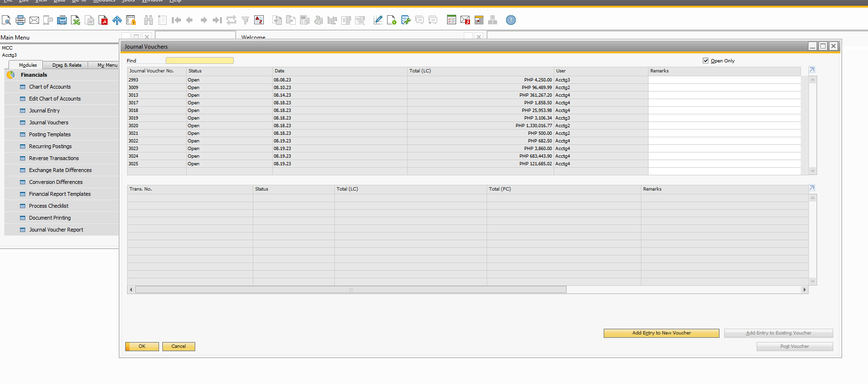Go to Previous Record arrow

point(190,20)
